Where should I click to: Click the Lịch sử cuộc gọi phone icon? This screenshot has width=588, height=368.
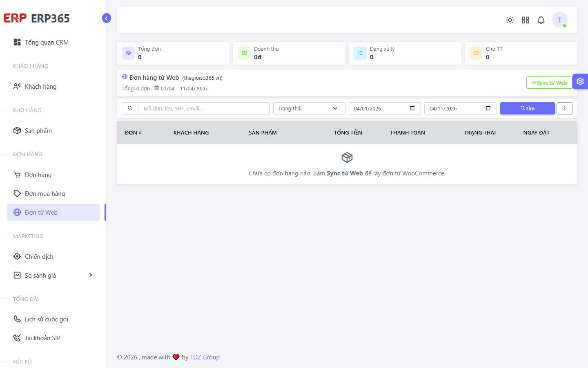click(17, 319)
